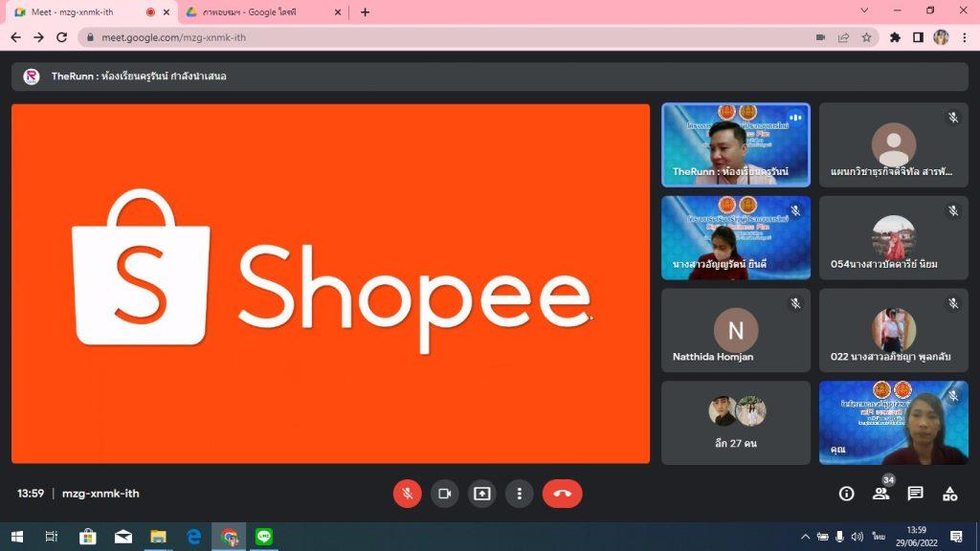The height and width of the screenshot is (551, 980).
Task: Leave the call with red hangup button
Action: 563,494
